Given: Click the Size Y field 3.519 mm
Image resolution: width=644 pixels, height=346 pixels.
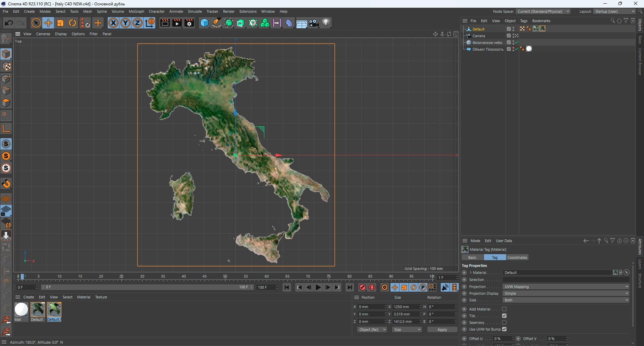Looking at the screenshot, I should pos(407,314).
